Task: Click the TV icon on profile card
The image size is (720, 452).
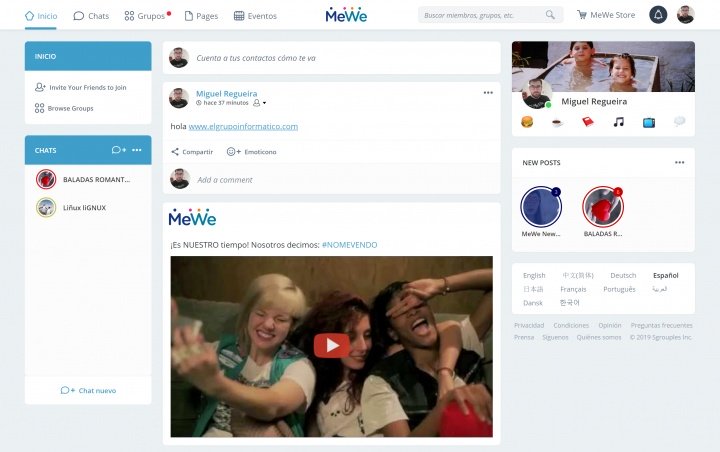Action: click(649, 122)
